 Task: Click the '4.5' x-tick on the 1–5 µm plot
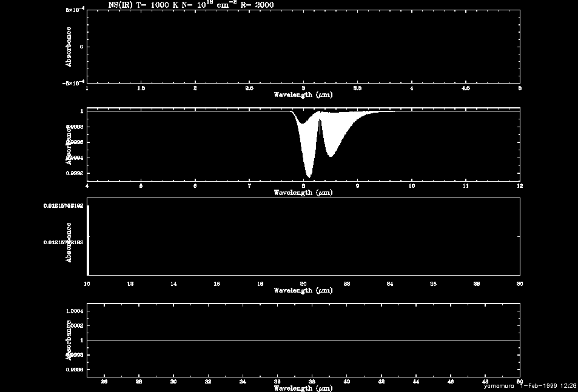(466, 88)
